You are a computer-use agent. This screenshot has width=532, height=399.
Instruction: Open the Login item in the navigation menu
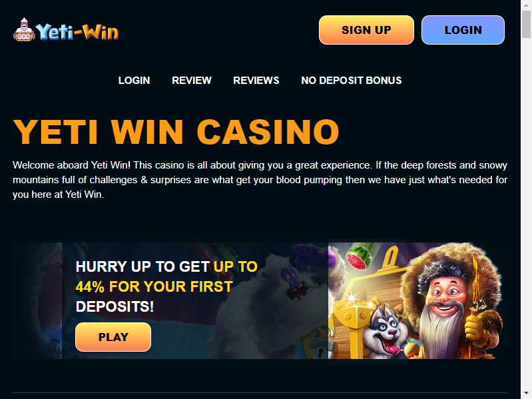(x=134, y=81)
